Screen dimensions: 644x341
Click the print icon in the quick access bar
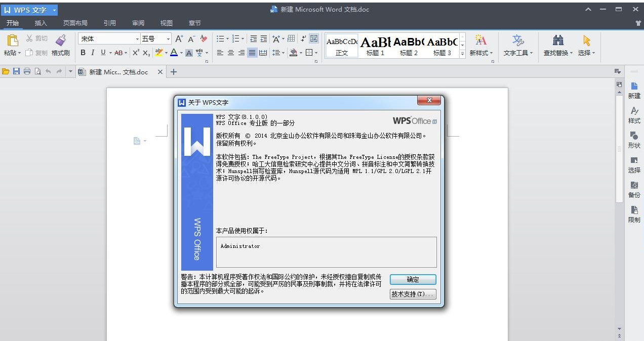click(27, 71)
